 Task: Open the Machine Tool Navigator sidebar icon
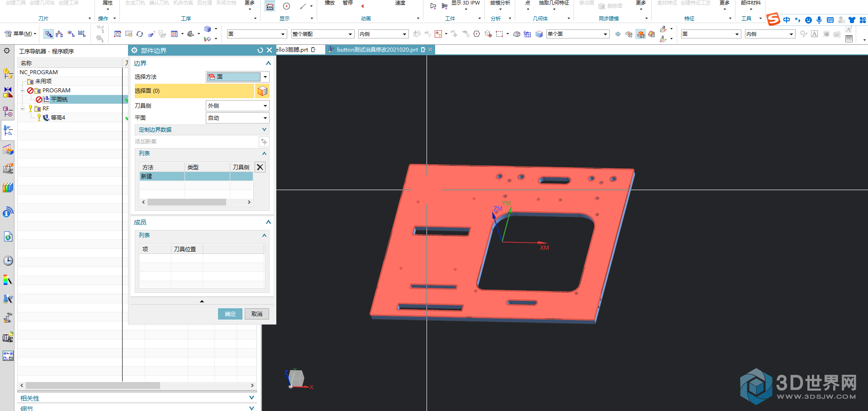[x=8, y=168]
